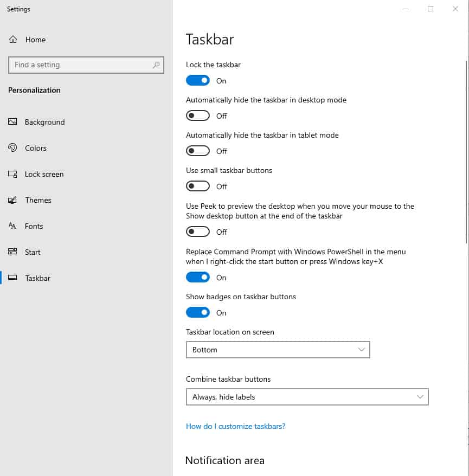Click the Settings window title
469x476 pixels.
[x=18, y=9]
